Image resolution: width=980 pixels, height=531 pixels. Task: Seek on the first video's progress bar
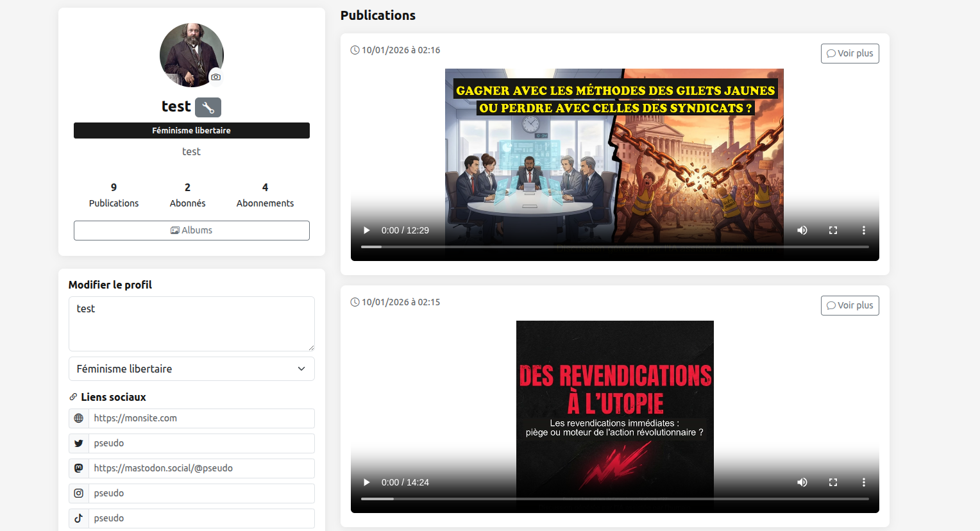point(614,247)
